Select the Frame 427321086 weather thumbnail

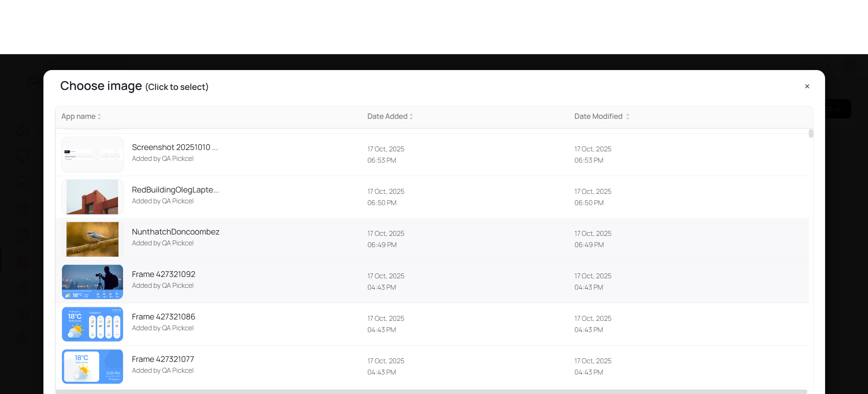pyautogui.click(x=92, y=324)
